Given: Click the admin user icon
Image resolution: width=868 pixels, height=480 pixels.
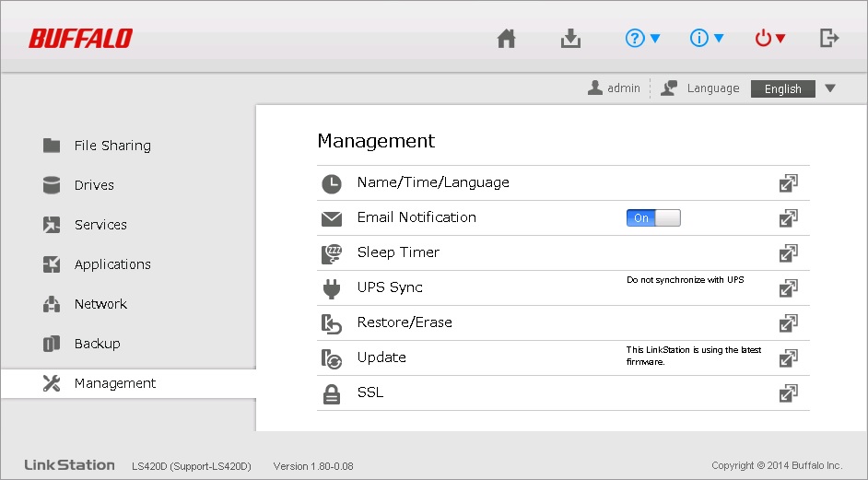Looking at the screenshot, I should pyautogui.click(x=595, y=88).
